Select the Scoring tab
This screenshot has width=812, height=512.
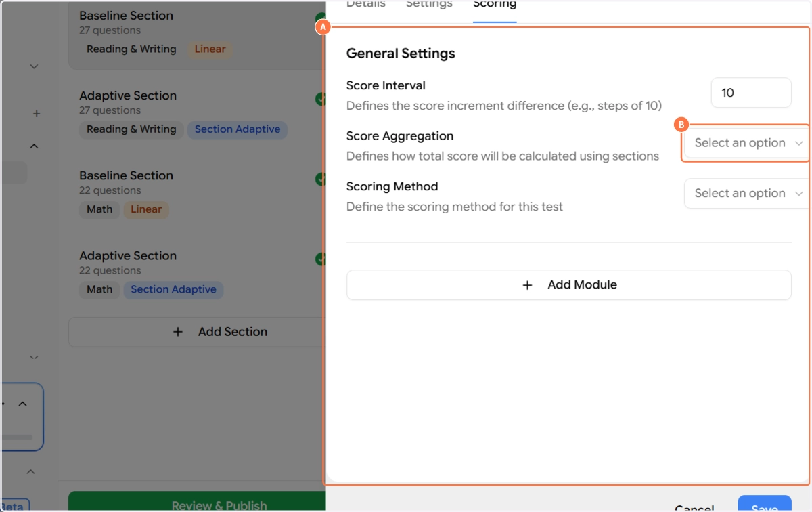[x=495, y=5]
